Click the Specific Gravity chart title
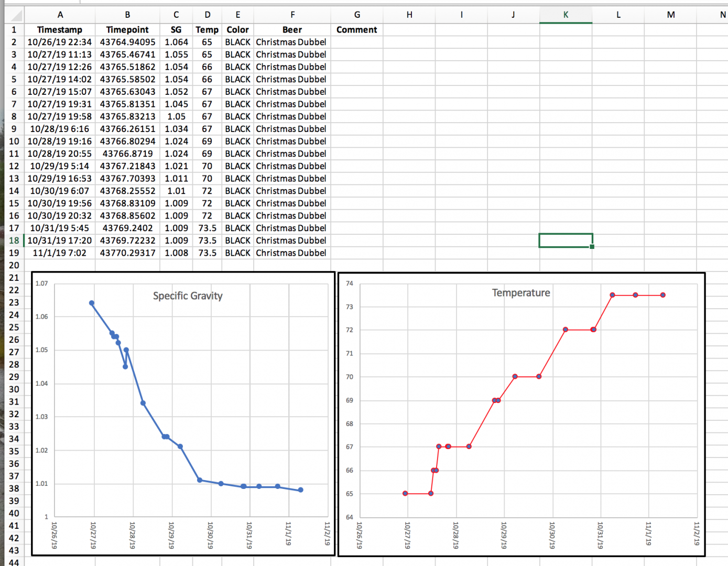 pos(188,296)
